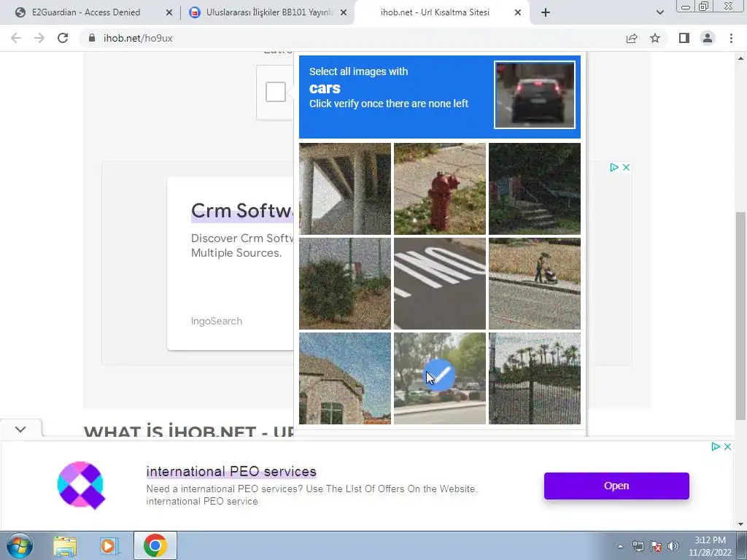Click the padlock site info icon
Image resolution: width=747 pixels, height=560 pixels.
(x=91, y=38)
